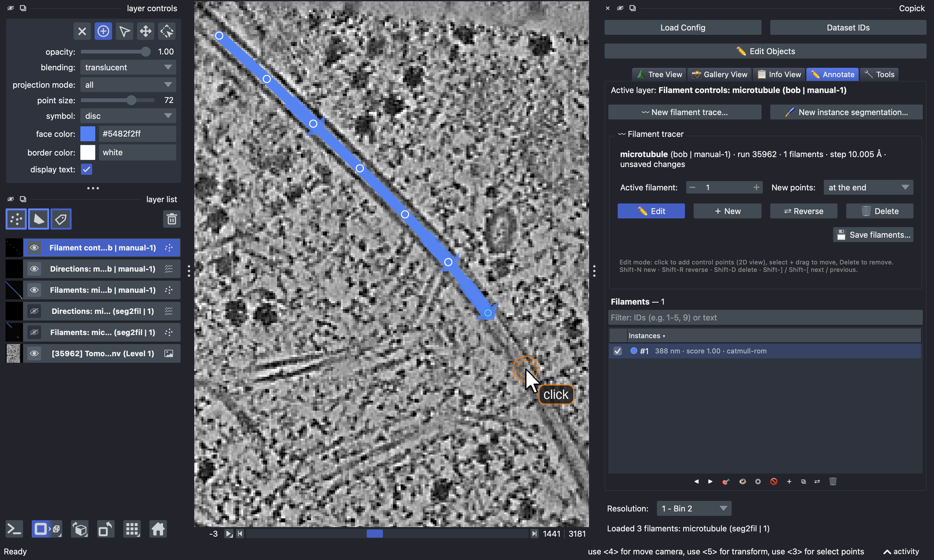The height and width of the screenshot is (560, 934).
Task: Click the step-to-end button beside the frame slider
Action: pos(534,534)
